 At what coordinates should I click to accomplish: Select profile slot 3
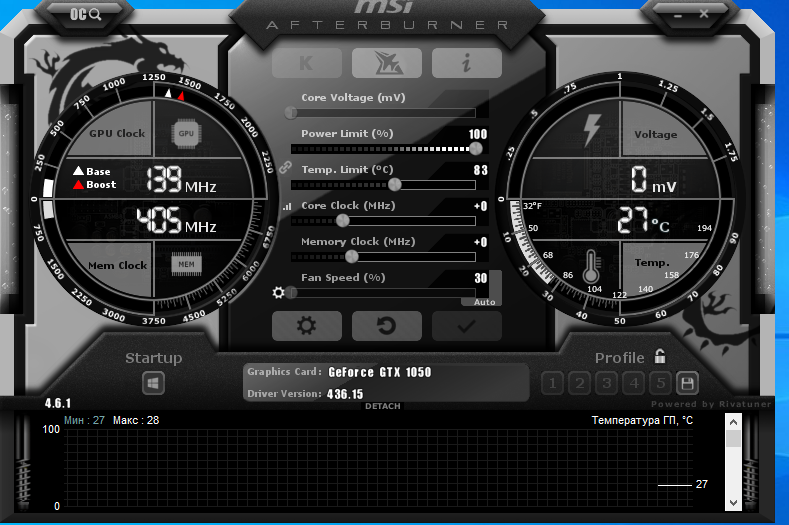(607, 384)
